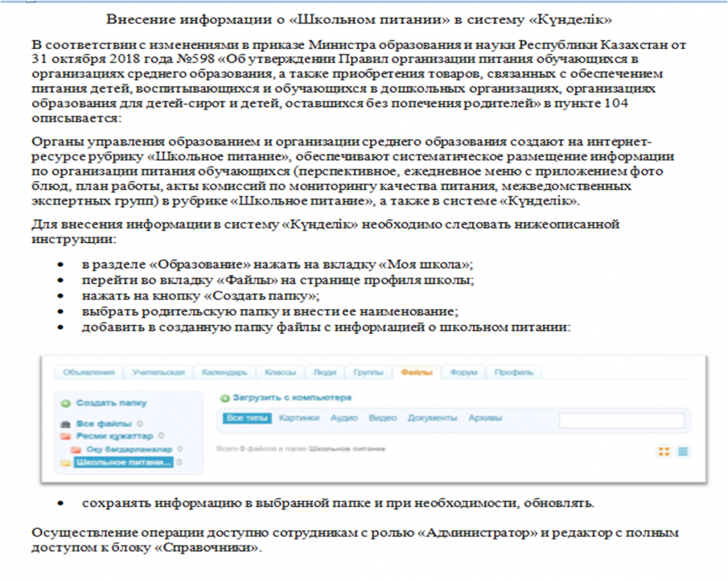Click the folder icon of Оқу бағдарламалар
Screen dimensions: 728x581
point(76,450)
